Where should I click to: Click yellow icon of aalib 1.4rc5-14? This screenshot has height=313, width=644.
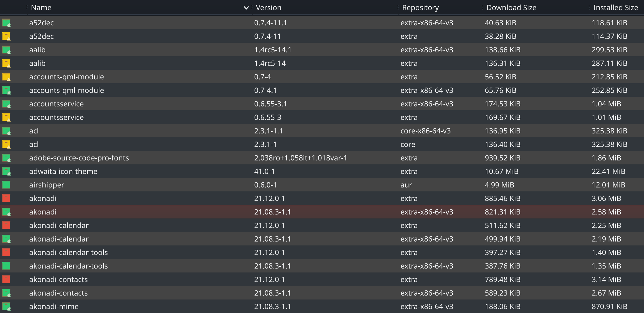pyautogui.click(x=6, y=63)
